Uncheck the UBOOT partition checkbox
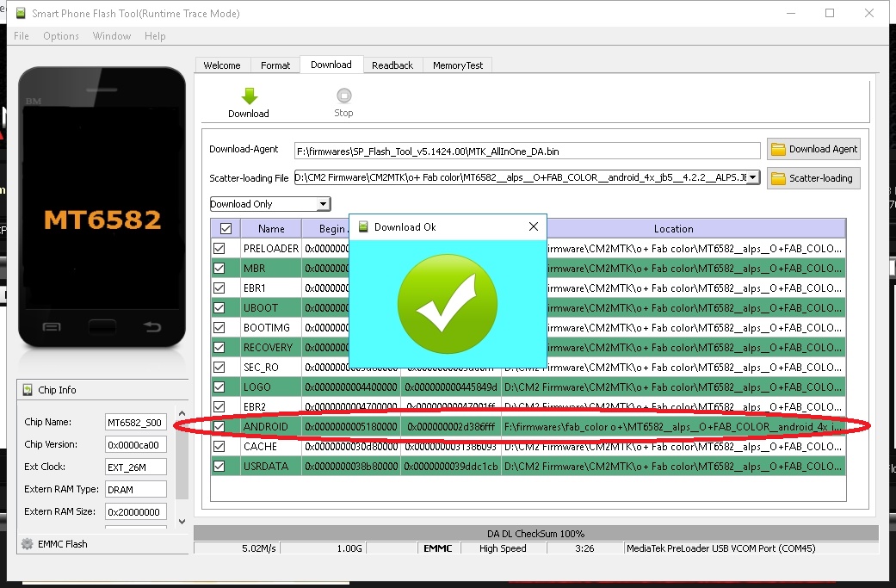The image size is (896, 588). pos(219,307)
